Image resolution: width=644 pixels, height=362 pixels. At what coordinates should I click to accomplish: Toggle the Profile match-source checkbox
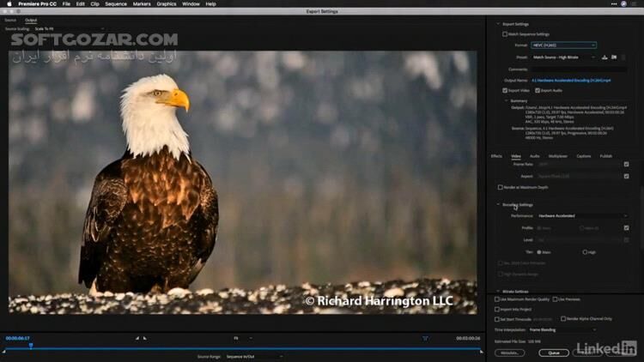pyautogui.click(x=626, y=228)
